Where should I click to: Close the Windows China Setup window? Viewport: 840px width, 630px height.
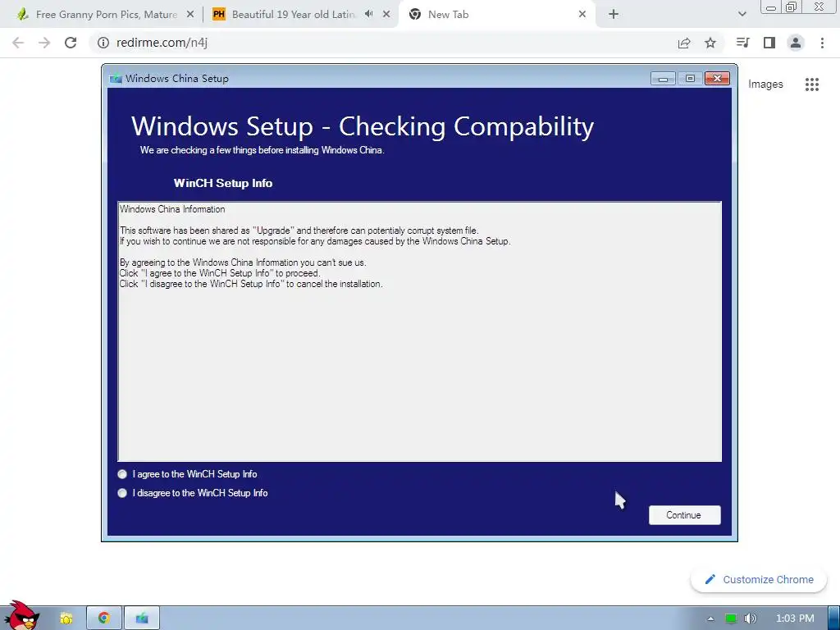(717, 79)
